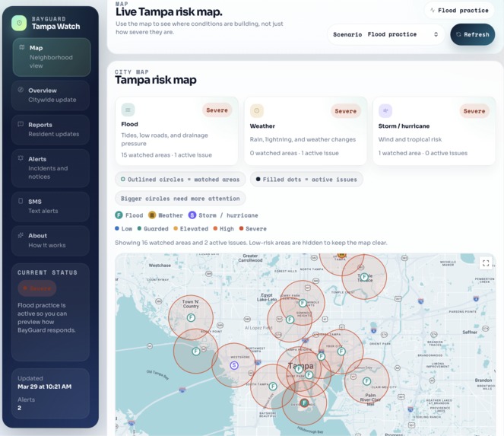Open About how it works page
Image resolution: width=504 pixels, height=436 pixels.
(50, 240)
